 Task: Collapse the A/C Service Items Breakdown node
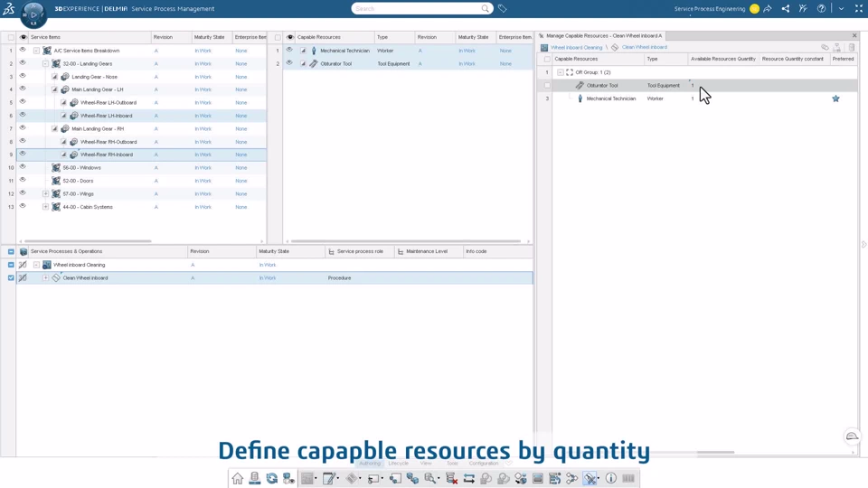(36, 51)
